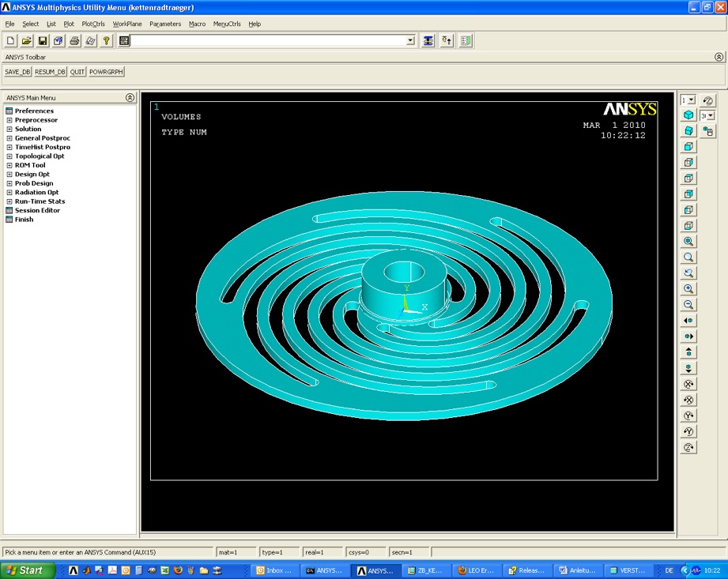
Task: Click the Zoom In plus magnifier
Action: click(x=688, y=288)
